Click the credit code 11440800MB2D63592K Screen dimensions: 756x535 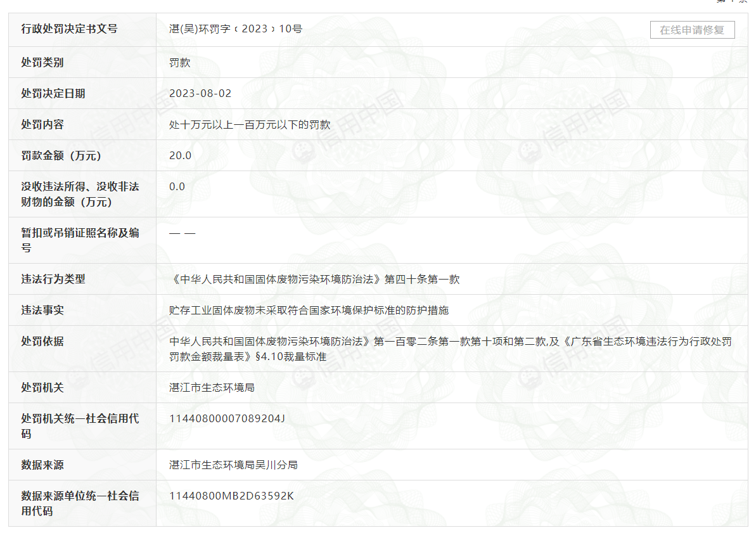(x=231, y=496)
